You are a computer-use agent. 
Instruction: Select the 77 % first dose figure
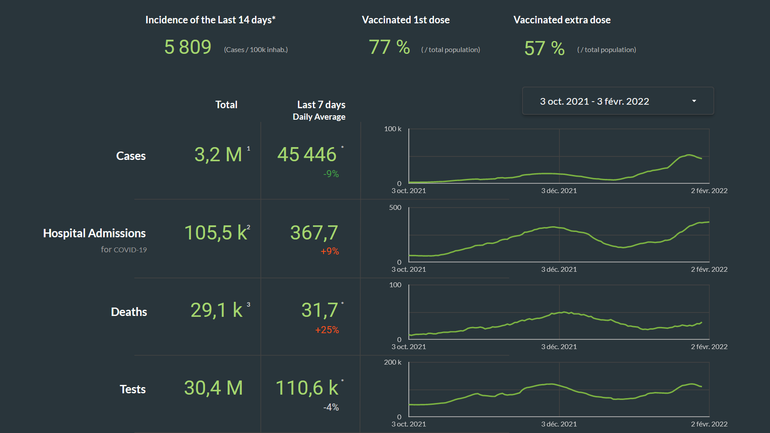389,47
